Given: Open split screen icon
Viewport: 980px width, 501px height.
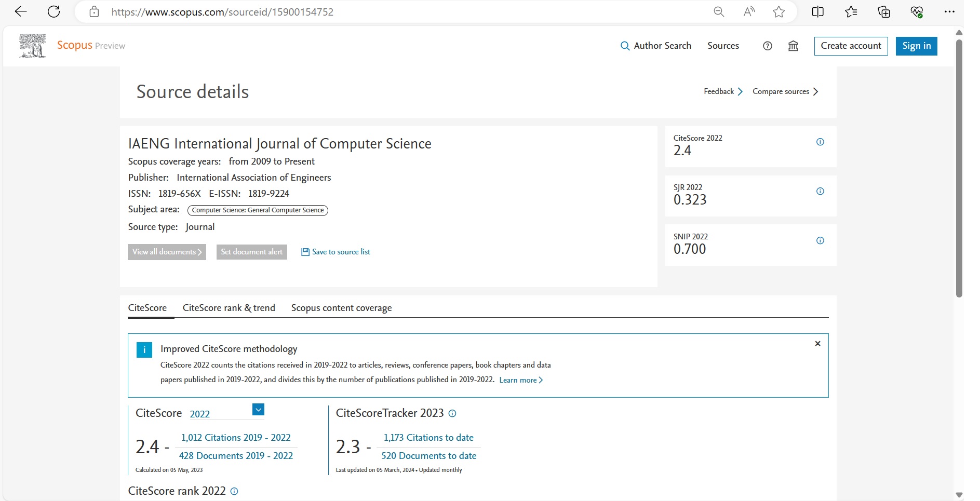Looking at the screenshot, I should 818,12.
